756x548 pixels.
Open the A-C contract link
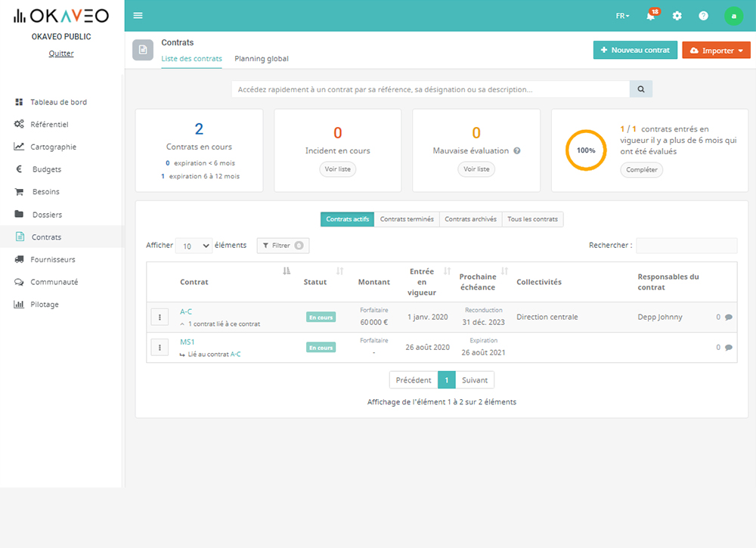pos(186,312)
